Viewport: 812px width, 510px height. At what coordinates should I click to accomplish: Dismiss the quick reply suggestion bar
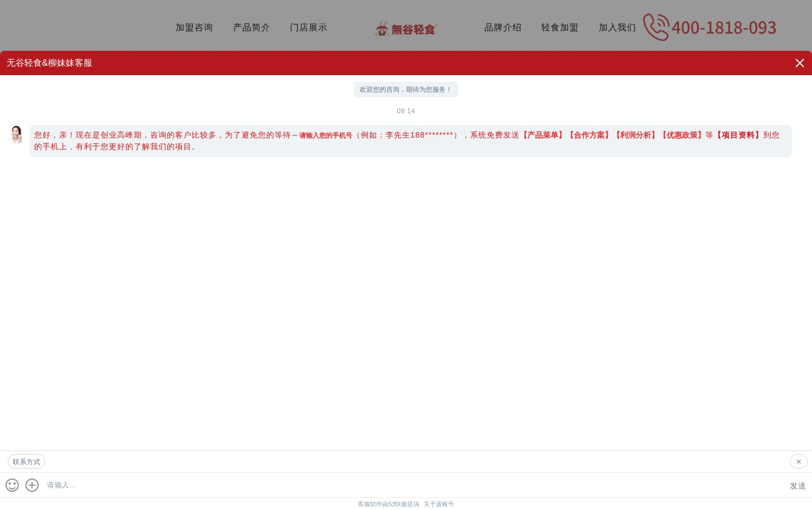[799, 461]
